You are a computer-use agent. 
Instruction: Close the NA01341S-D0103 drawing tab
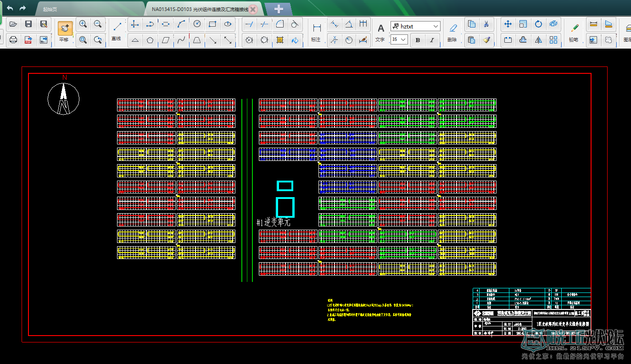253,9
